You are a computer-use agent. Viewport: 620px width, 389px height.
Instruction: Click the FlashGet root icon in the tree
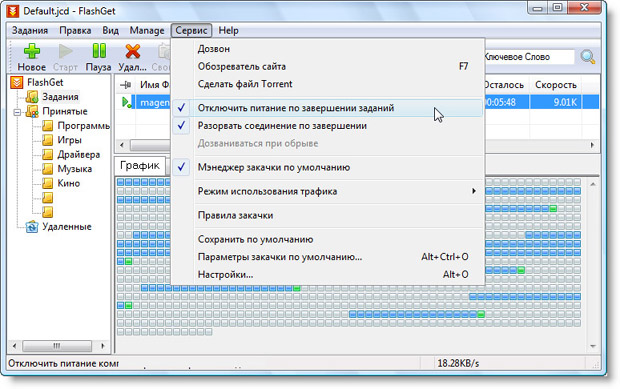[x=17, y=82]
